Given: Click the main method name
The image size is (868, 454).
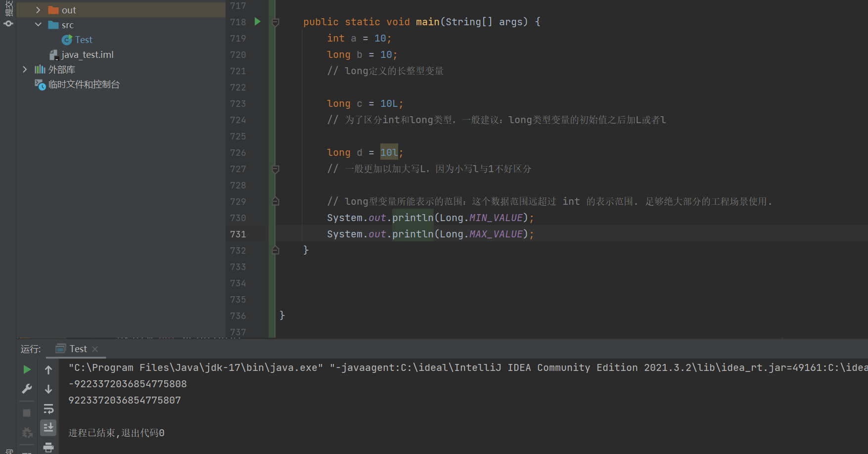Looking at the screenshot, I should (x=427, y=22).
